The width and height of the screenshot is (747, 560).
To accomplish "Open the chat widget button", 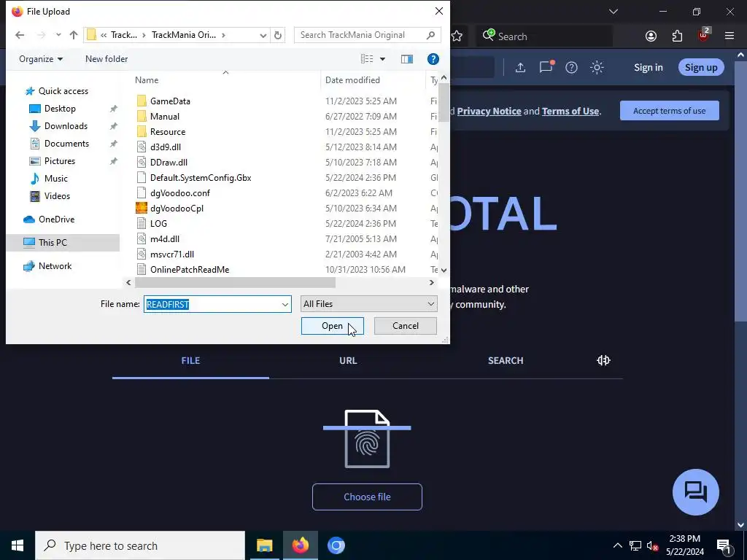I will 695,492.
